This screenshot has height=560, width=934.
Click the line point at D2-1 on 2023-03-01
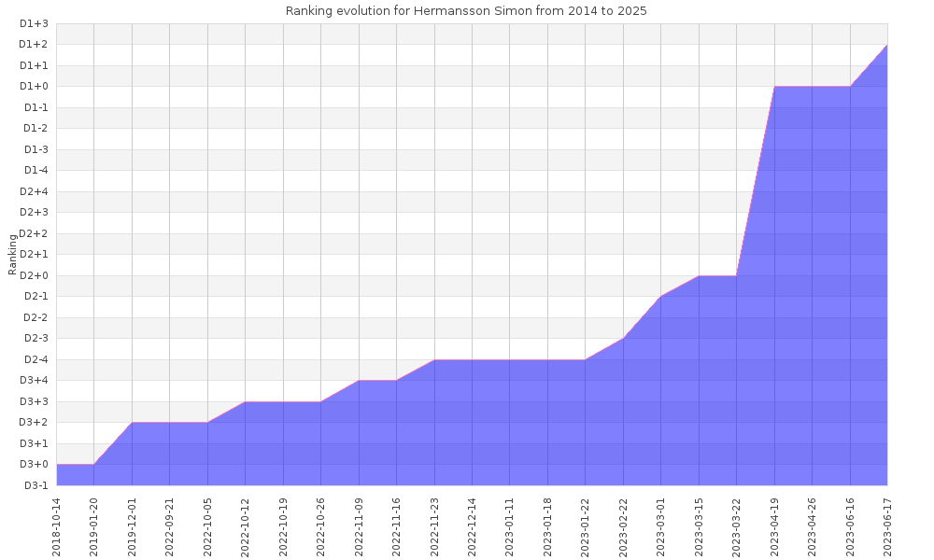(x=661, y=297)
